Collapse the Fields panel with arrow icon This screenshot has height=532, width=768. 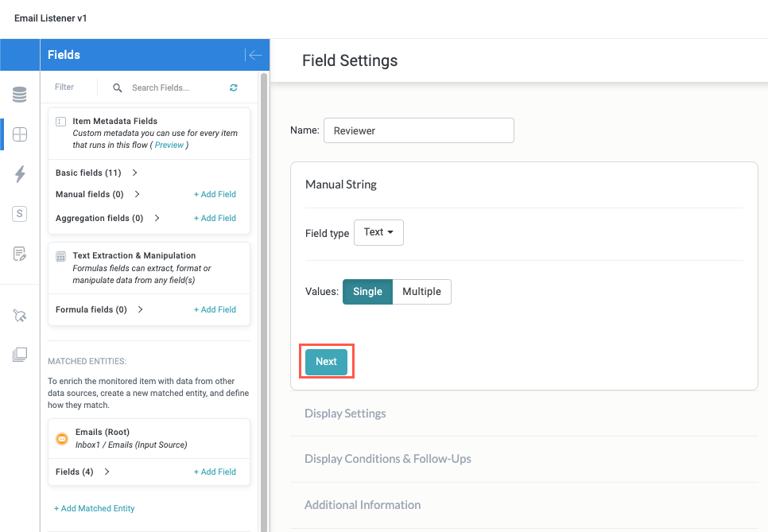click(254, 55)
